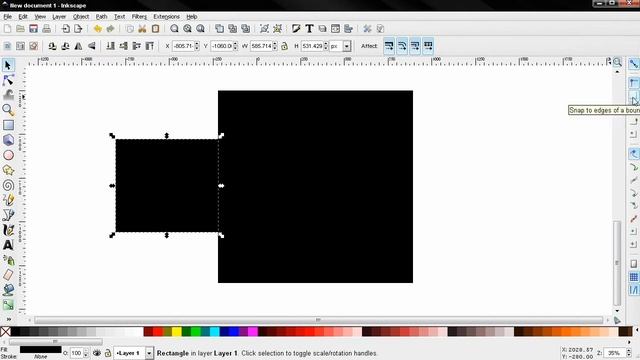The width and height of the screenshot is (640, 360).
Task: Toggle the width/height lock icon
Action: 284,46
